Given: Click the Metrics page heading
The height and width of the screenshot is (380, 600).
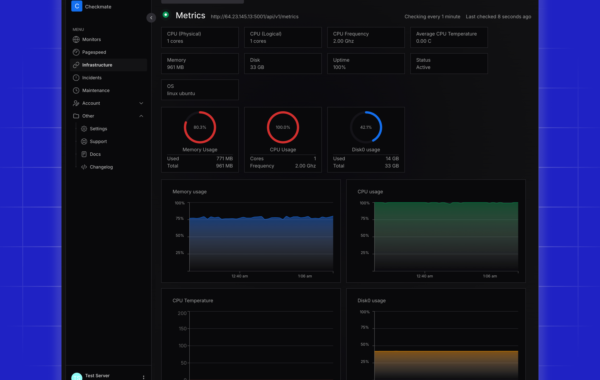Looking at the screenshot, I should coord(190,16).
